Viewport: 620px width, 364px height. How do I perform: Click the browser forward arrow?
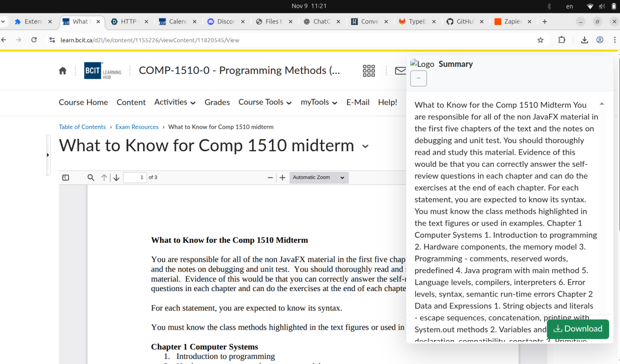coord(18,40)
